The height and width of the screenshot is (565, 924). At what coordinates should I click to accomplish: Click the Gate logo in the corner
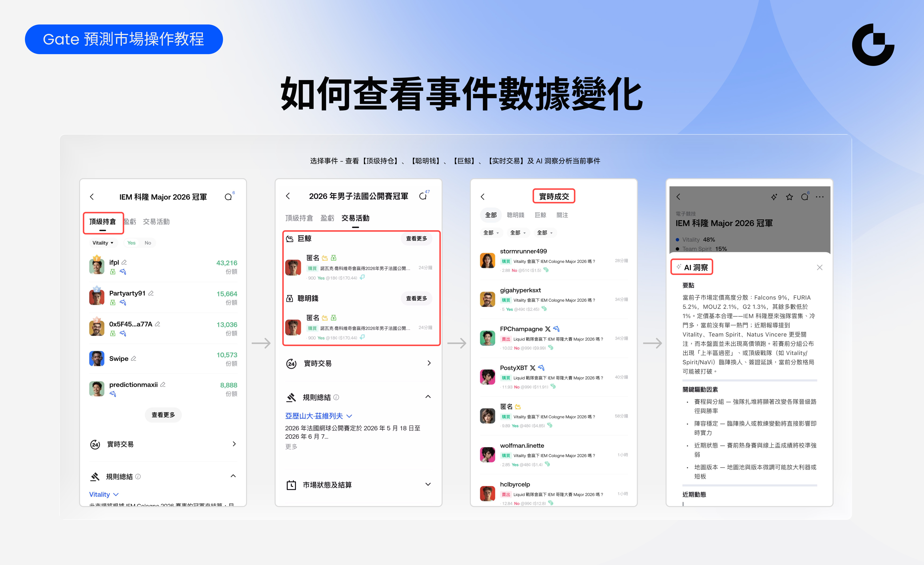pyautogui.click(x=873, y=45)
